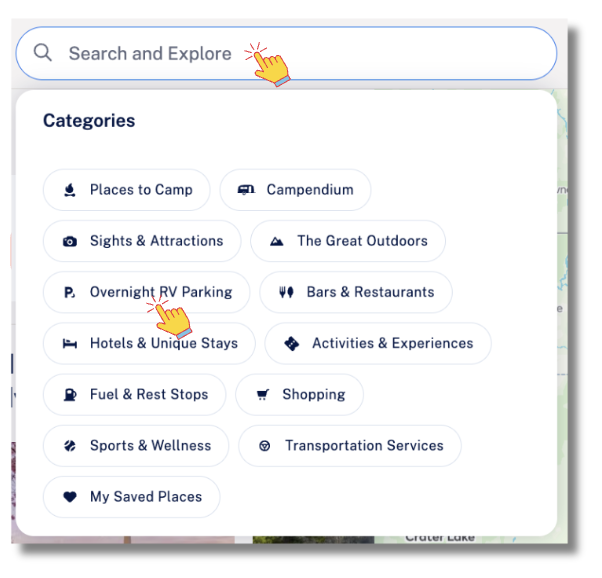The height and width of the screenshot is (578, 602).
Task: Click the magnifying glass search icon
Action: (x=43, y=53)
